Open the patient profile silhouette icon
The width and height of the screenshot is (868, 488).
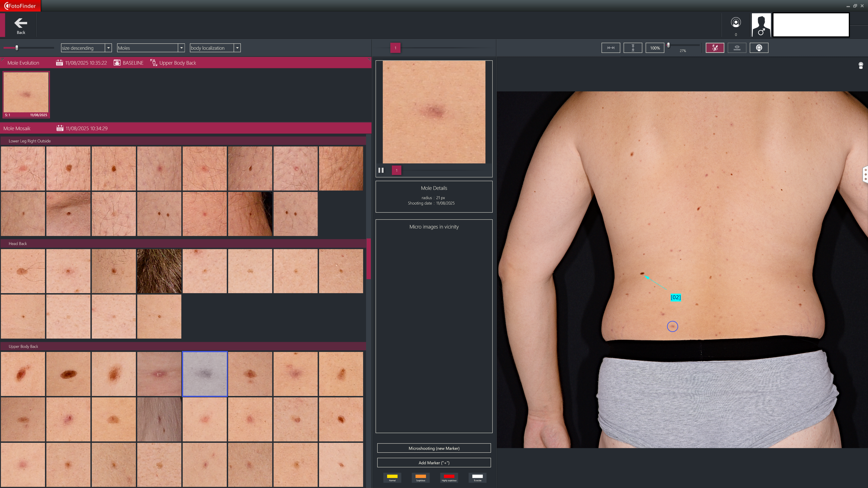click(x=761, y=25)
